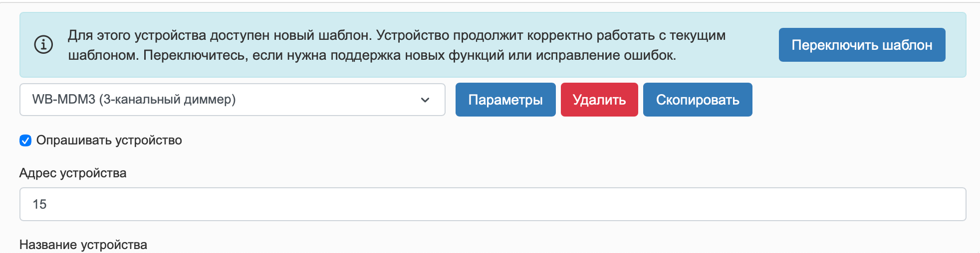Click the blue checkmark box next to Опрашивать

(25, 140)
